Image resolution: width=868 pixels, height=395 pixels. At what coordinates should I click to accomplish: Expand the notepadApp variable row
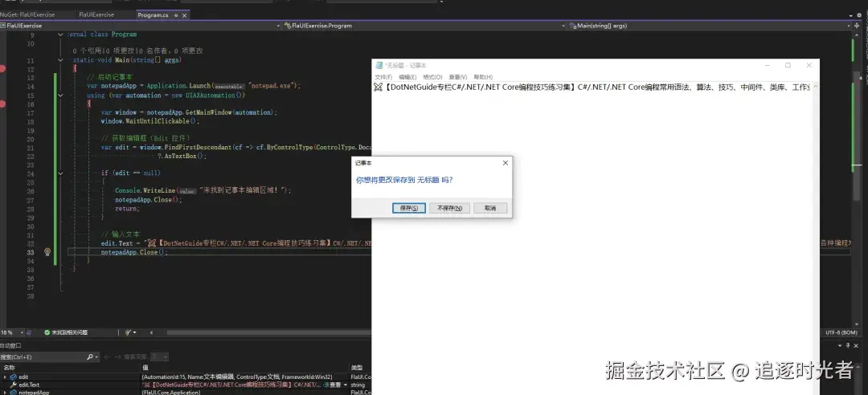click(x=6, y=393)
